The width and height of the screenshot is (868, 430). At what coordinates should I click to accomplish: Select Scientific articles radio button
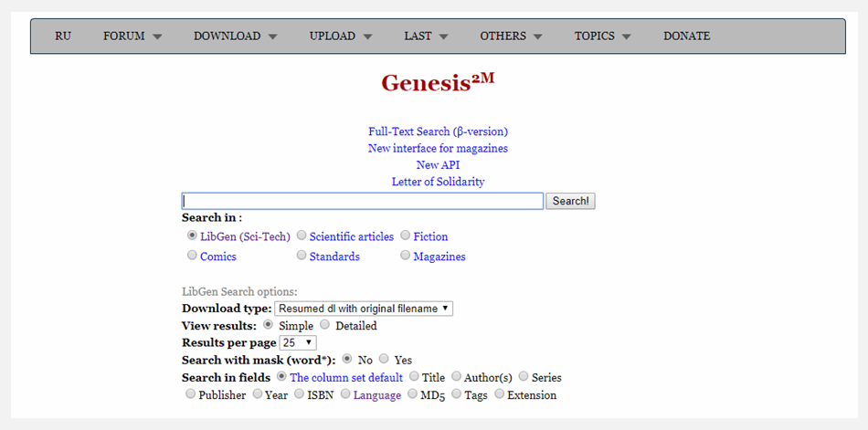302,236
